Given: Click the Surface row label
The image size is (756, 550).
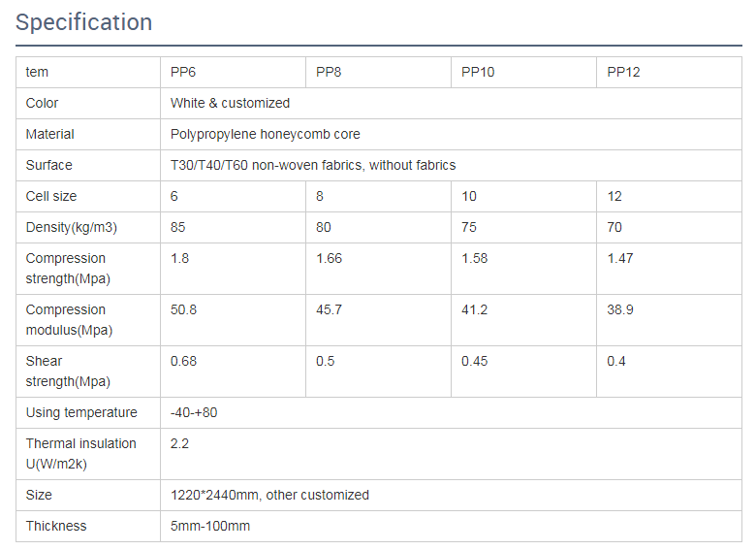Looking at the screenshot, I should [x=48, y=165].
